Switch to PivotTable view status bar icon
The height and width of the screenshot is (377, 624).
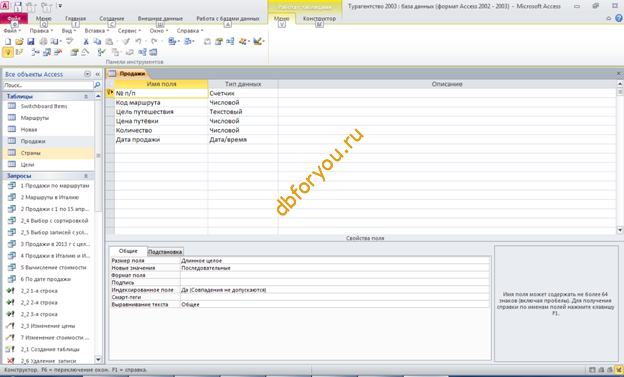[601, 370]
